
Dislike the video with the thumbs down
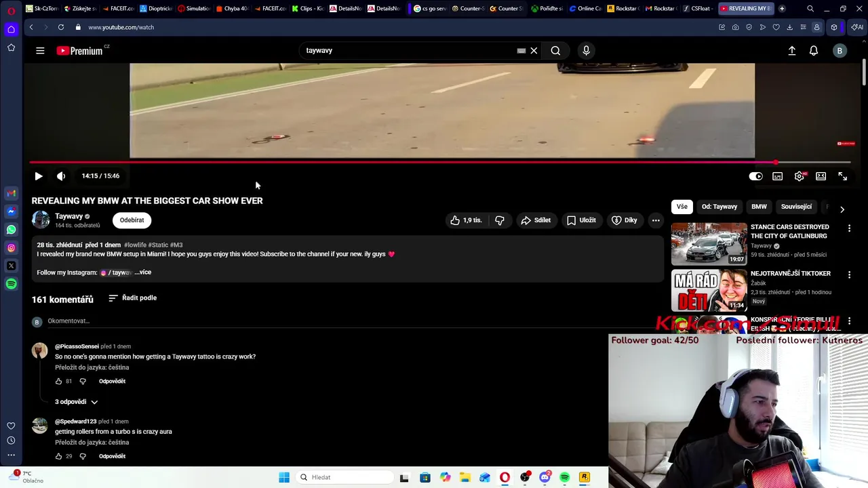500,220
